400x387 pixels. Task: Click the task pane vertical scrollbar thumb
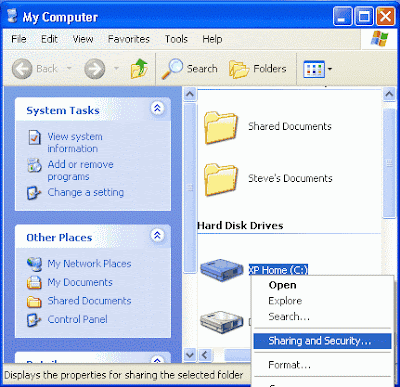click(190, 188)
